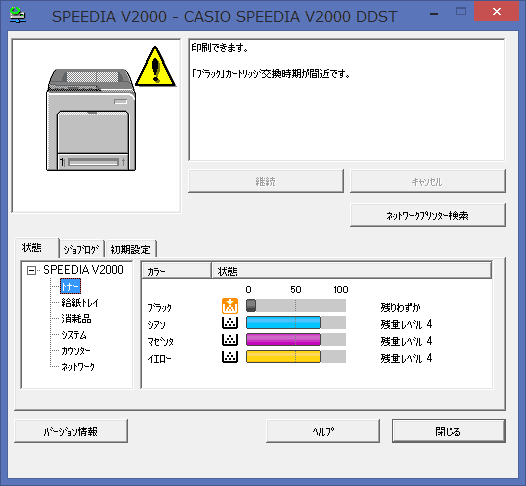Click the black toner level bar
Screen dimensions: 526x486
[296, 306]
